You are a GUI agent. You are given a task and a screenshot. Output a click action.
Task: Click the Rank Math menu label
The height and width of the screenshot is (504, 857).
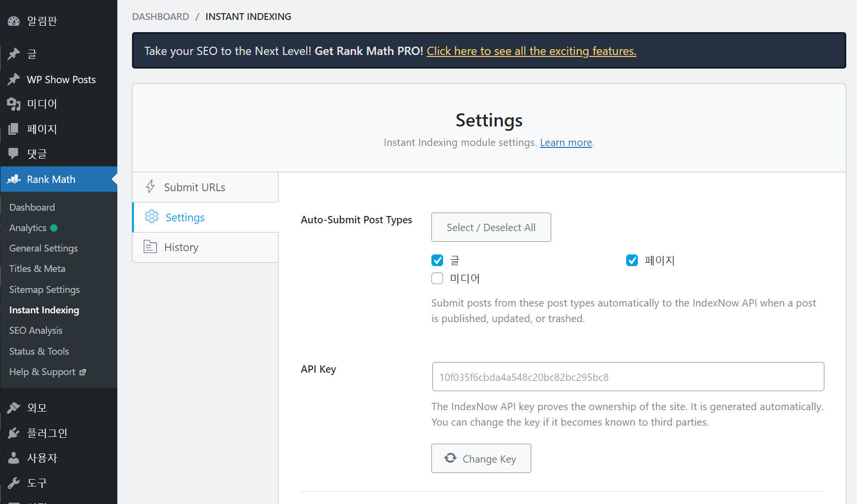[51, 179]
